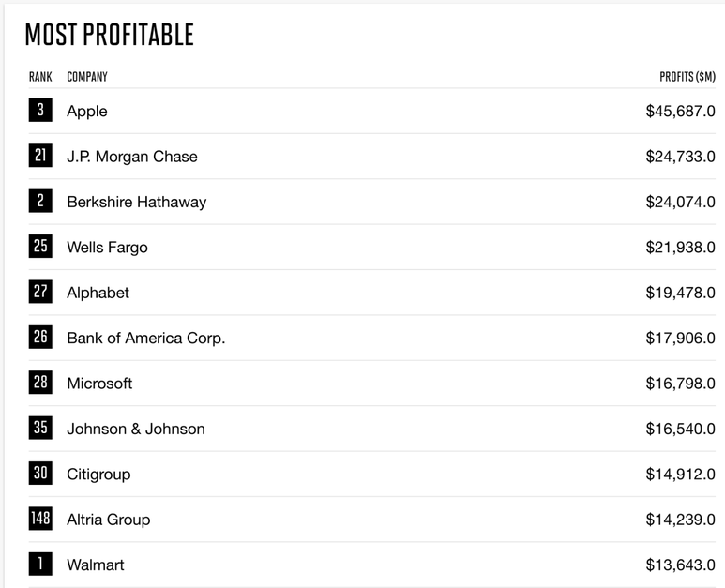This screenshot has height=588, width=725.
Task: Open the J.P. Morgan Chase entry
Action: (132, 157)
